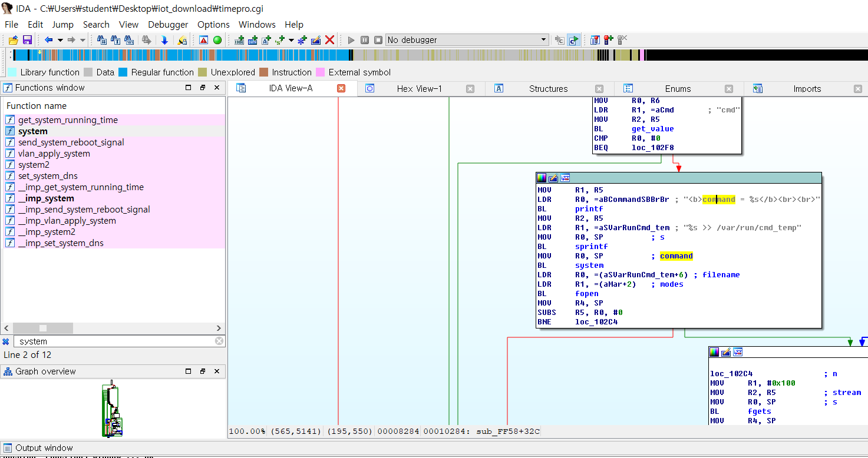Click the Regular function legend color swatch
The image size is (868, 458).
[123, 72]
